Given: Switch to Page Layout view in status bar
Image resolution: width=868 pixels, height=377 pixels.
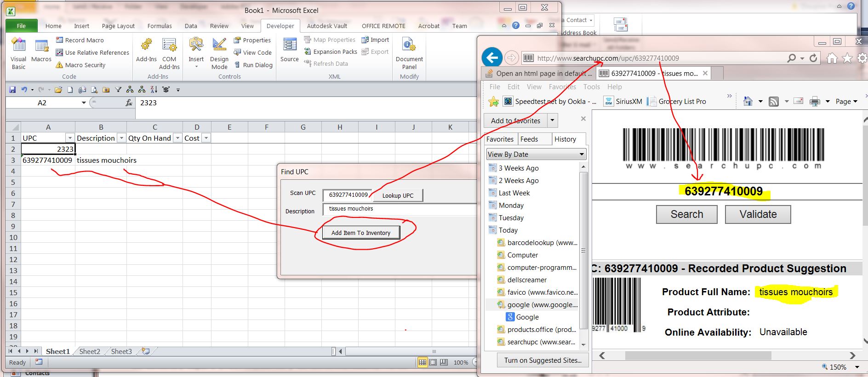Looking at the screenshot, I should click(433, 362).
